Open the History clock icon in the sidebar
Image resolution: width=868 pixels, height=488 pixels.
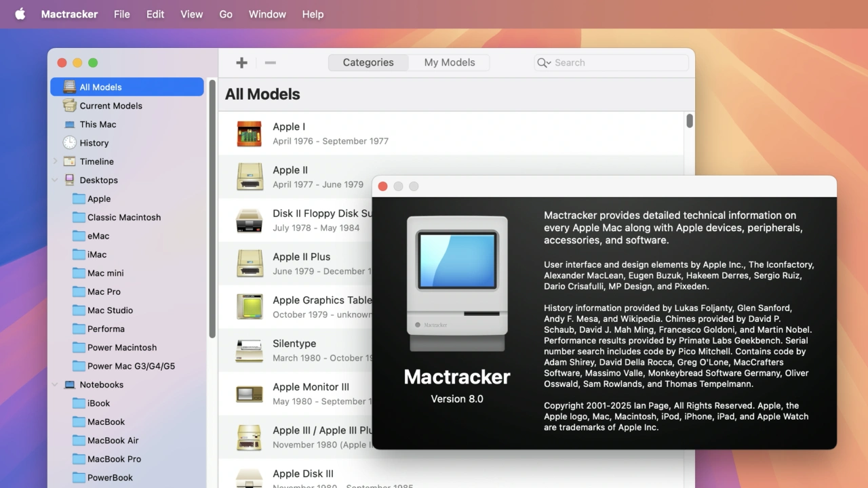[70, 143]
